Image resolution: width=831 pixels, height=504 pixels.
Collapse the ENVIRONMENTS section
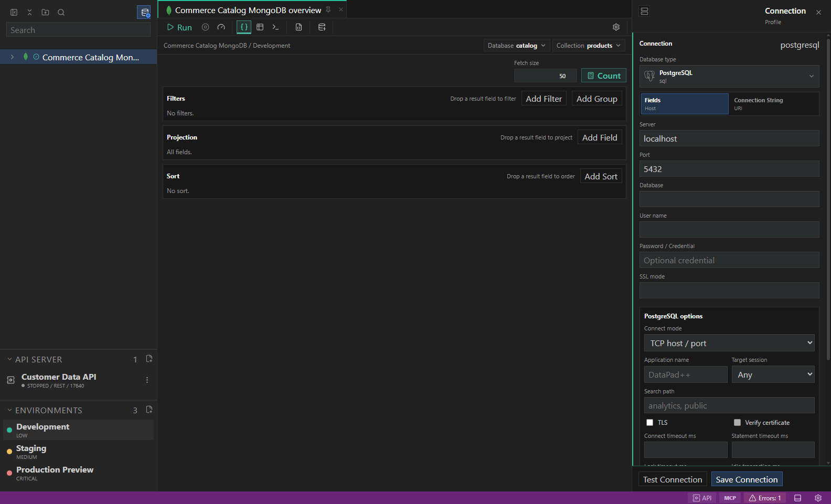click(x=9, y=410)
